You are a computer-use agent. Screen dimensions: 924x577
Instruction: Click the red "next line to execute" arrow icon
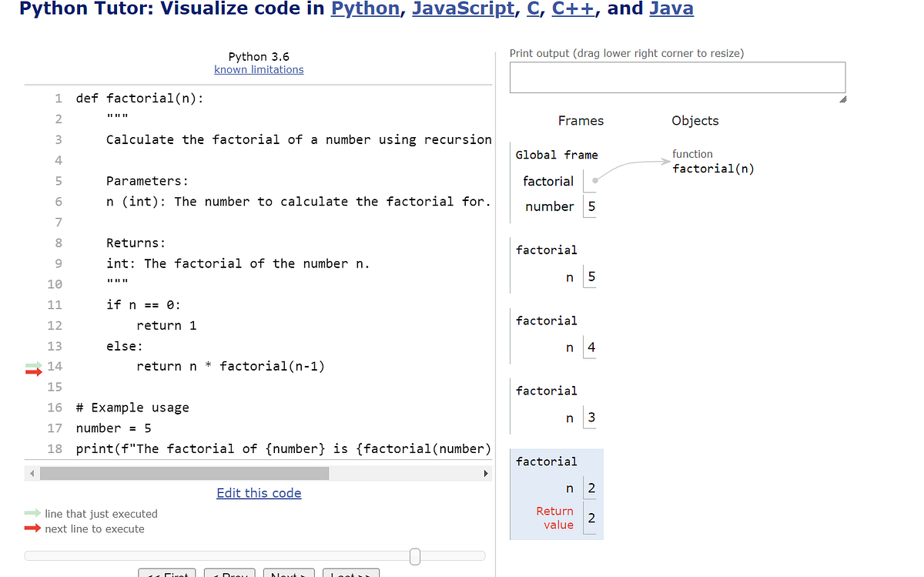coord(32,528)
